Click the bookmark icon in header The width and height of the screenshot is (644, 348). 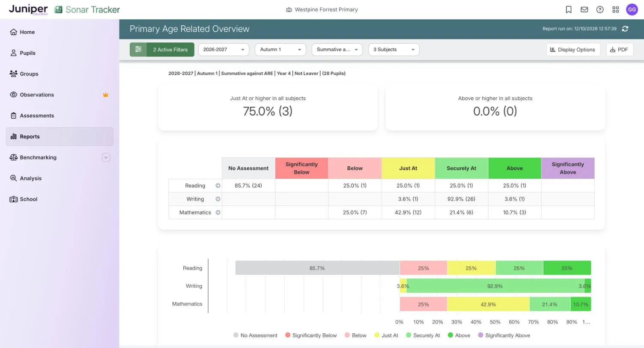569,9
